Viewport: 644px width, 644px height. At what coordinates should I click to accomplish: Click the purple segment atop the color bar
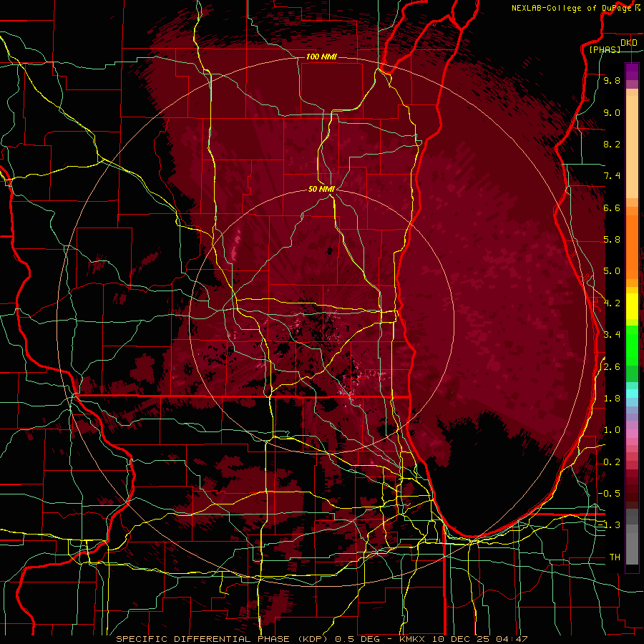coord(632,72)
